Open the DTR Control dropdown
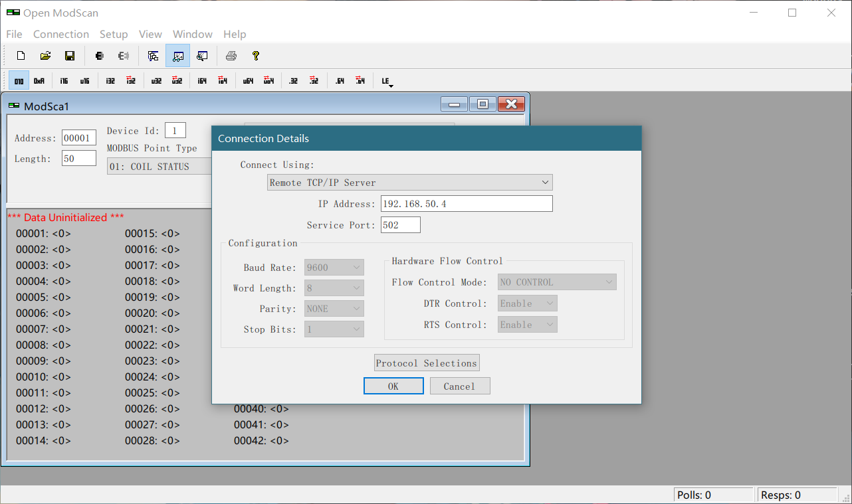This screenshot has width=852, height=504. [x=527, y=303]
